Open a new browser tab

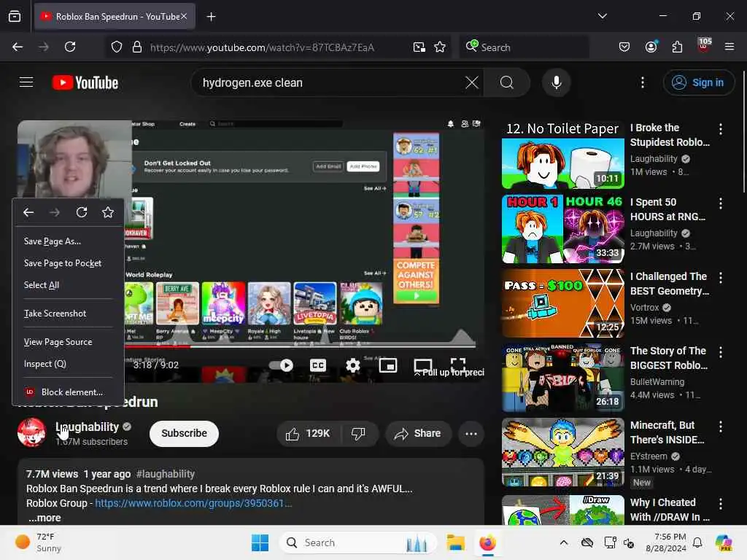click(211, 17)
